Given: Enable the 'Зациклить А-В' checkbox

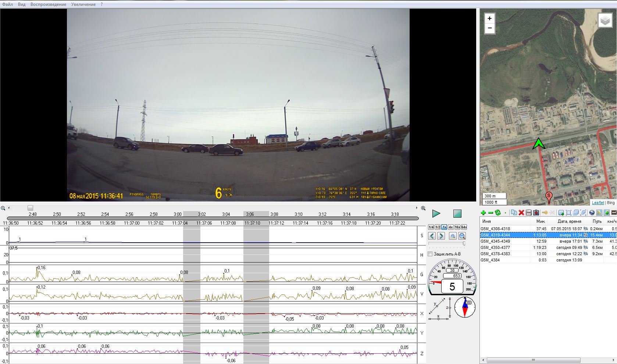Looking at the screenshot, I should [430, 254].
